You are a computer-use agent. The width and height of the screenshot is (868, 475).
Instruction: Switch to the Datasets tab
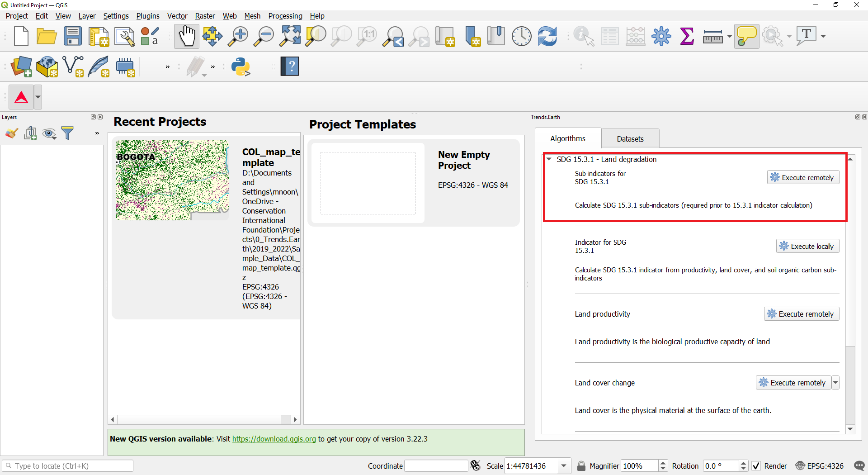630,139
